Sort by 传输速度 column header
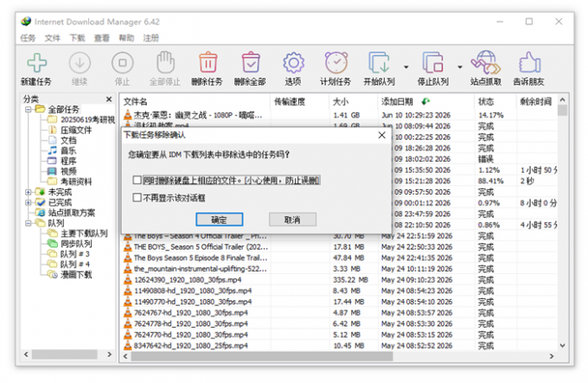This screenshot has height=383, width=588. click(x=299, y=101)
